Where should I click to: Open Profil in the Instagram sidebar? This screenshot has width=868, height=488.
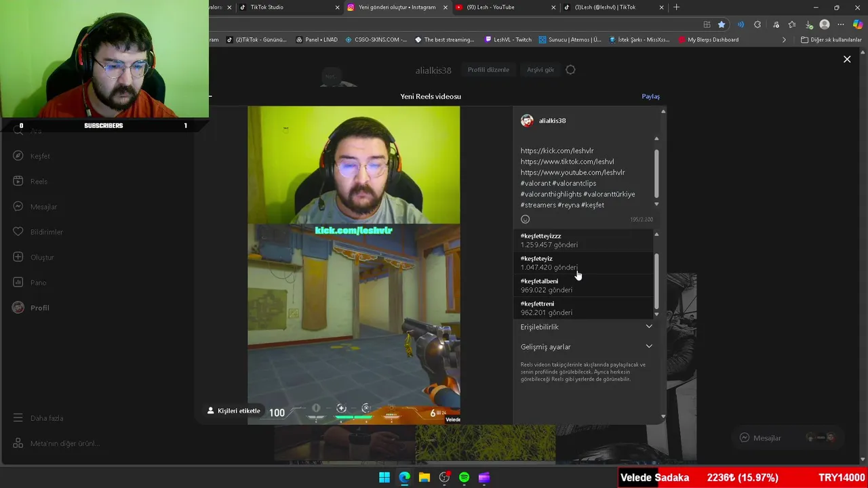coord(31,308)
